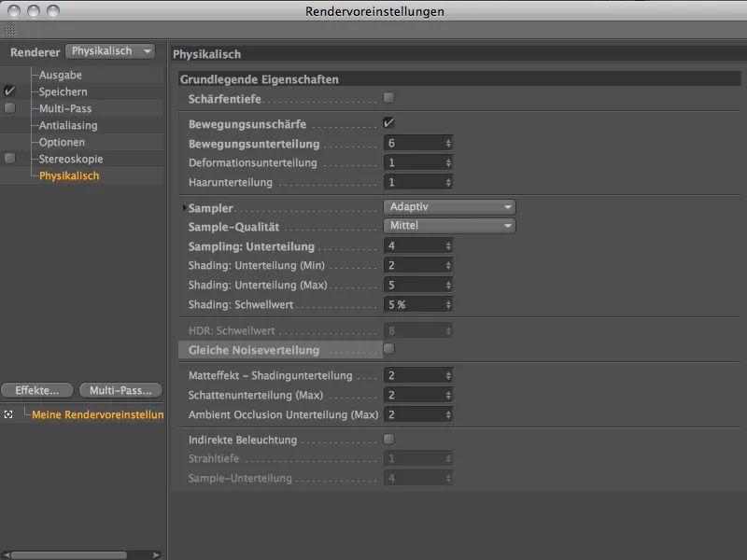
Task: Enable Indirekte Beleuchtung
Action: click(x=388, y=439)
